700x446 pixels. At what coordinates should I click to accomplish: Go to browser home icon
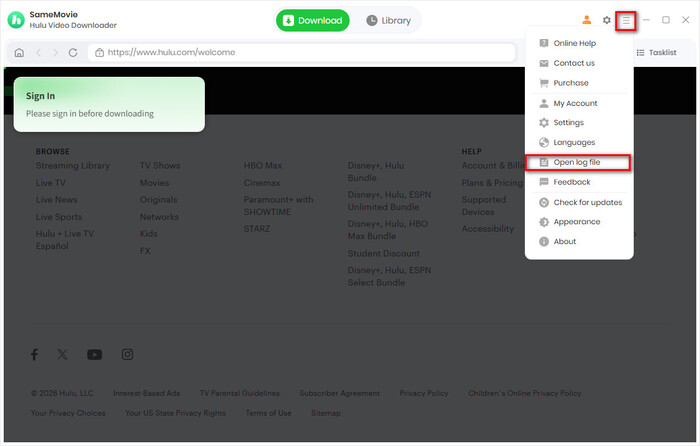(19, 53)
